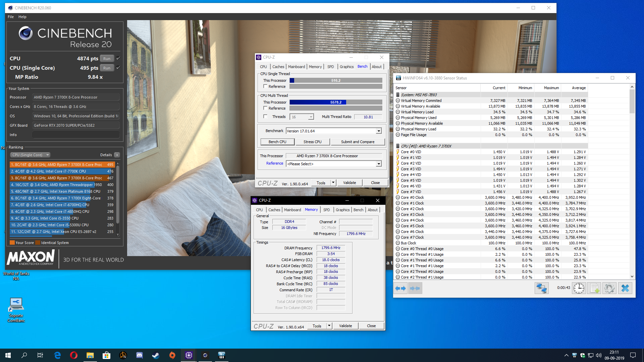Open the Threads count dropdown
Image resolution: width=644 pixels, height=362 pixels.
pyautogui.click(x=311, y=117)
